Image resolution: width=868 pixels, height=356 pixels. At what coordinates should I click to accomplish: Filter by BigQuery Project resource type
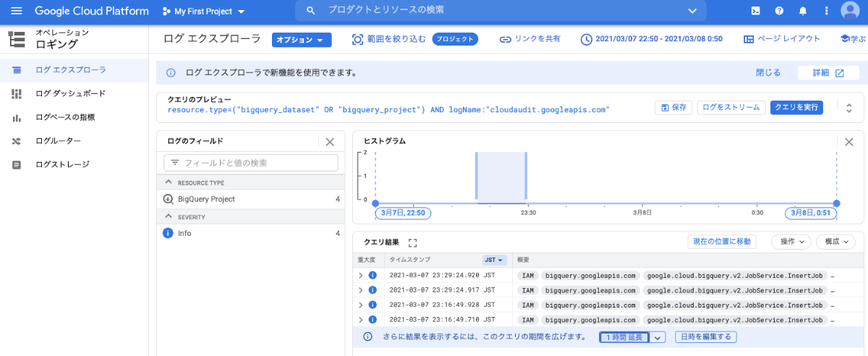pyautogui.click(x=250, y=199)
